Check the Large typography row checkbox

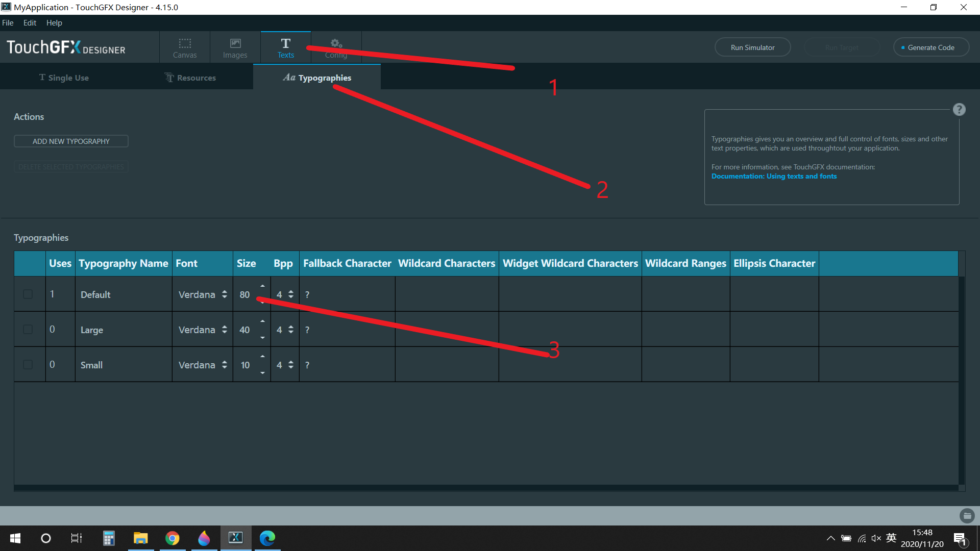click(28, 330)
